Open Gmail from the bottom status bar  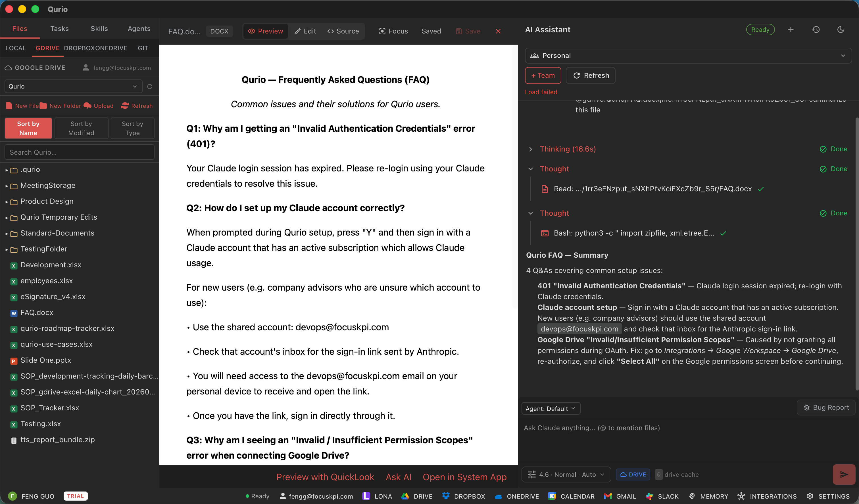pos(620,496)
